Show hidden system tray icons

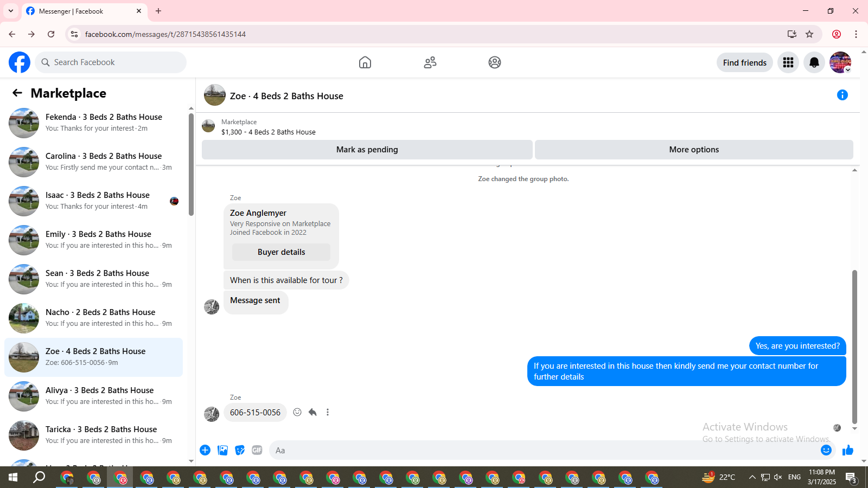(x=752, y=477)
